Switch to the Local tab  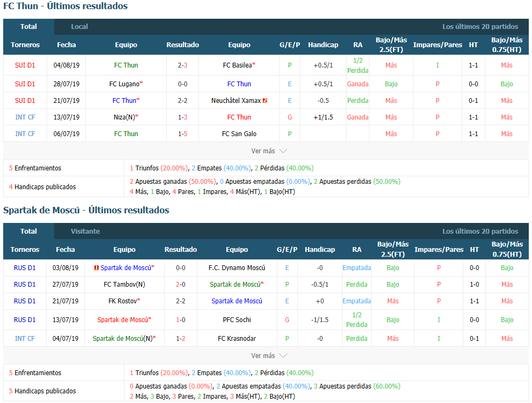point(79,26)
